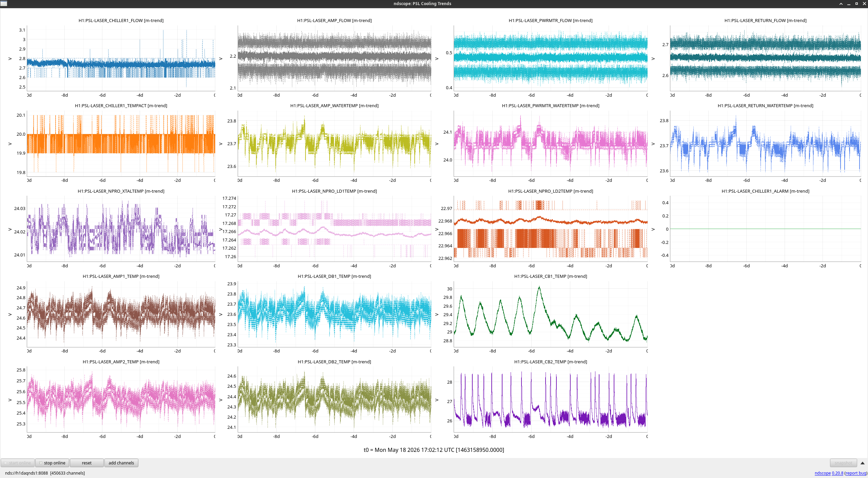Click the flat green CHILLER1_ALARM trace
Viewport: 868px width, 478px height.
pos(766,229)
